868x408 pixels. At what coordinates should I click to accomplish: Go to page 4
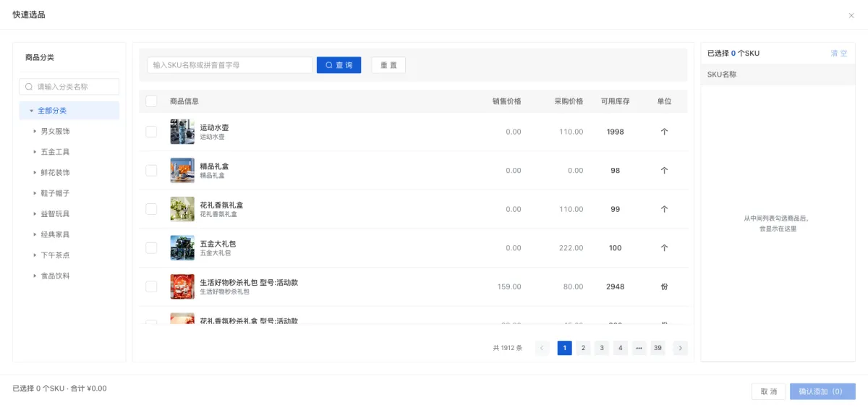621,348
